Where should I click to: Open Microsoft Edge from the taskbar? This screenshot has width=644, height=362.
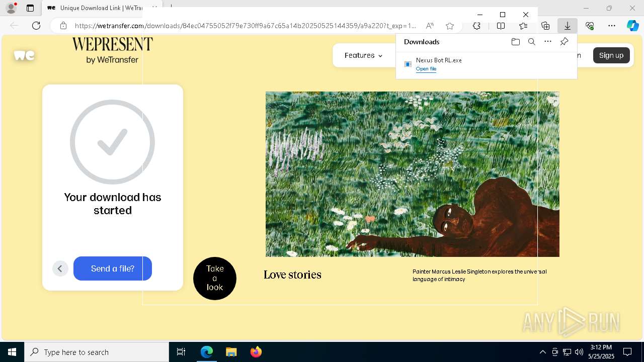[207, 352]
